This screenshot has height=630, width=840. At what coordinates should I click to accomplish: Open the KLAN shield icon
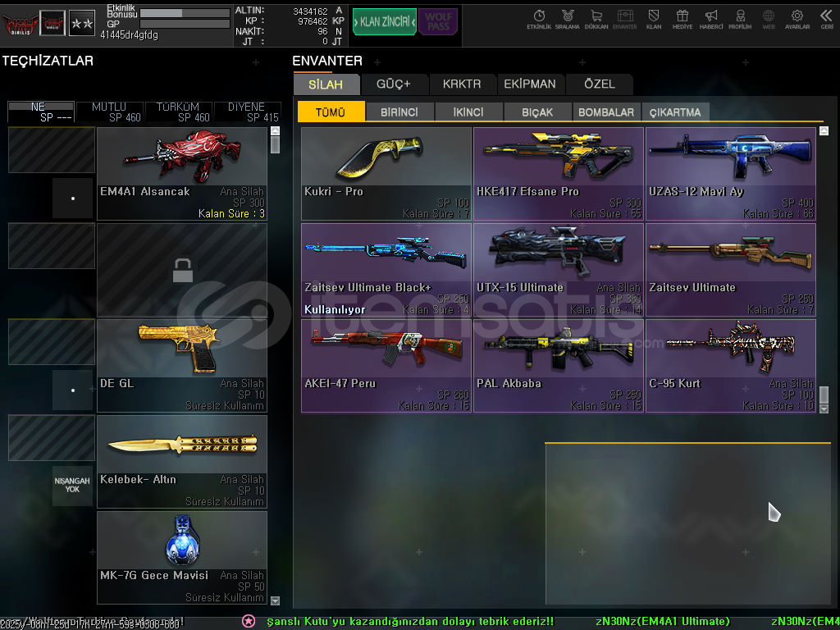(654, 19)
